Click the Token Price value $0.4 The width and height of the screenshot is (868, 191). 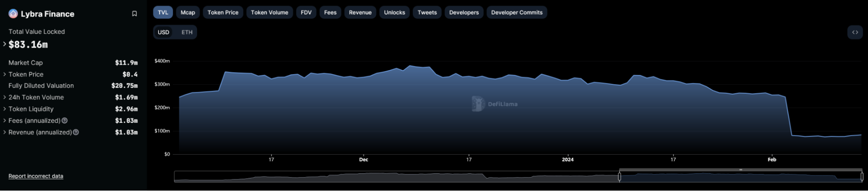130,74
